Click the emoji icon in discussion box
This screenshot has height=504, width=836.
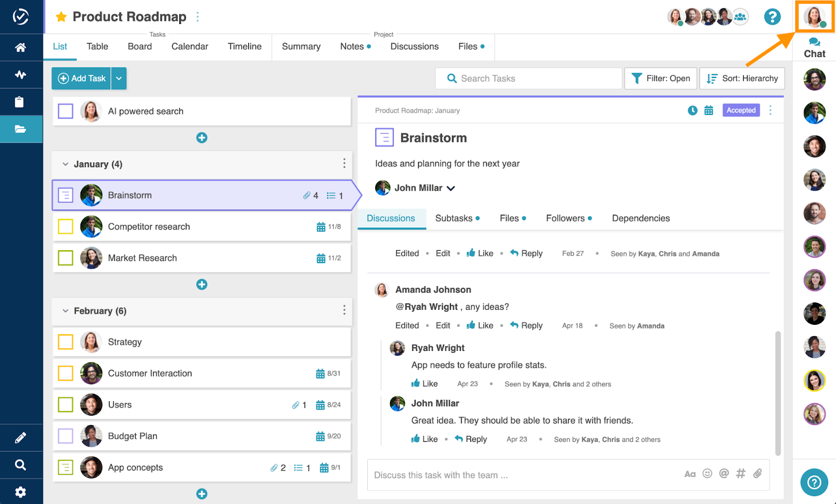[x=707, y=474]
